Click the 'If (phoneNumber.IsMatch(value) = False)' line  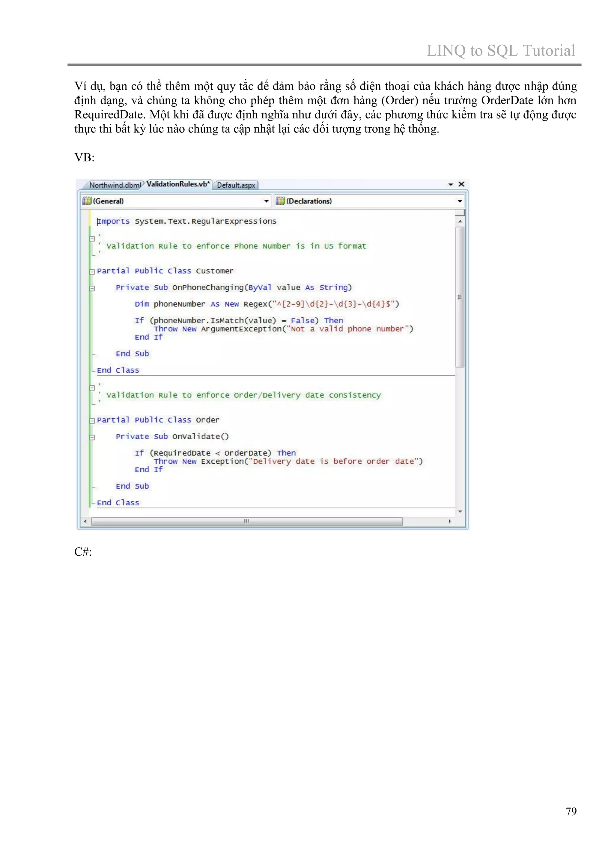[x=239, y=321]
